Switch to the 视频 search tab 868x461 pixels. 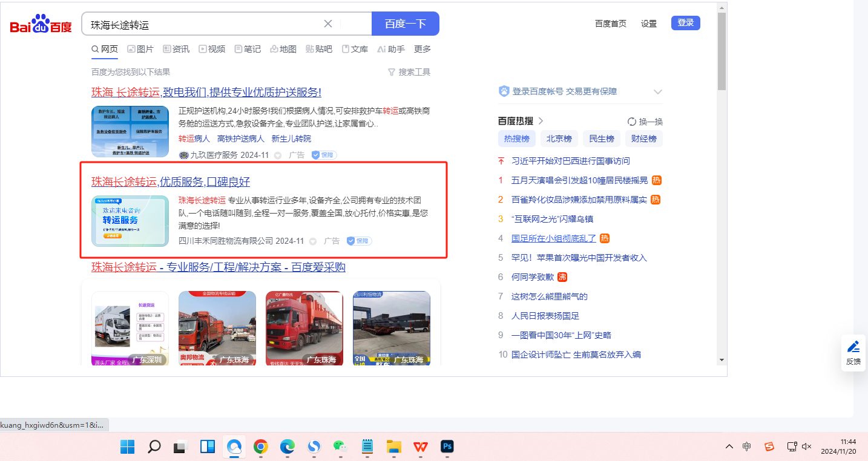(x=212, y=49)
